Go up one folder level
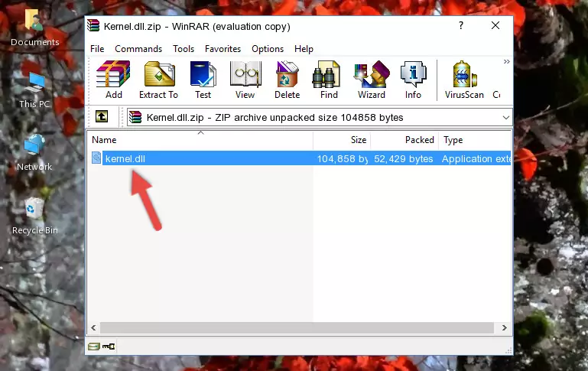Image resolution: width=588 pixels, height=371 pixels. 102,117
